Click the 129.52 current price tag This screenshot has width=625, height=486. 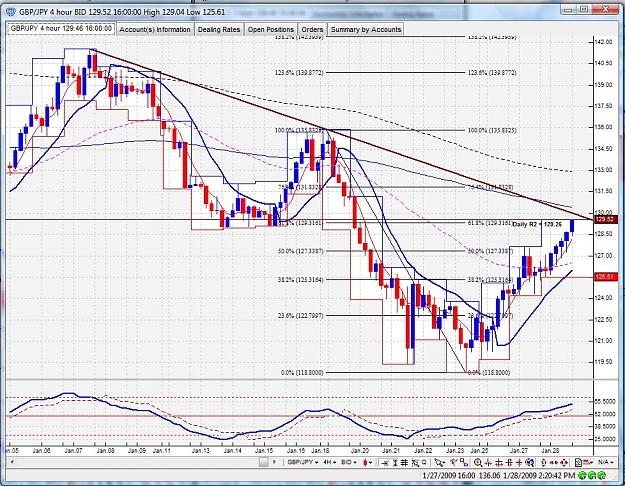point(605,220)
